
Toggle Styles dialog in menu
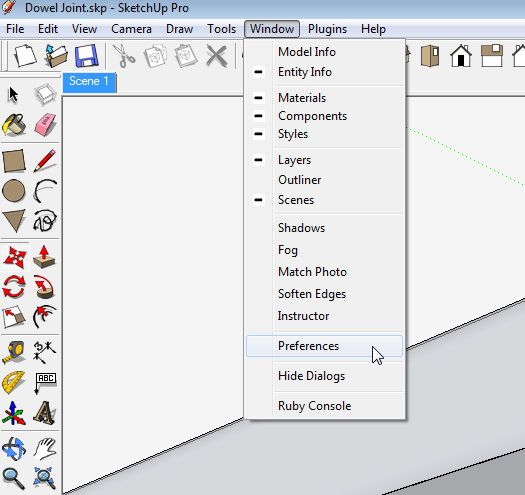pyautogui.click(x=325, y=134)
